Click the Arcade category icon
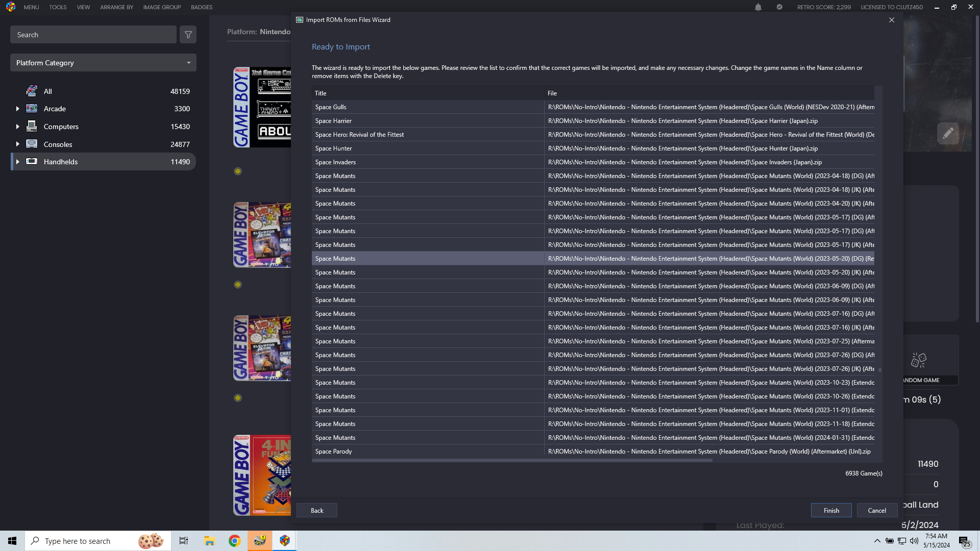The width and height of the screenshot is (980, 551). [32, 108]
